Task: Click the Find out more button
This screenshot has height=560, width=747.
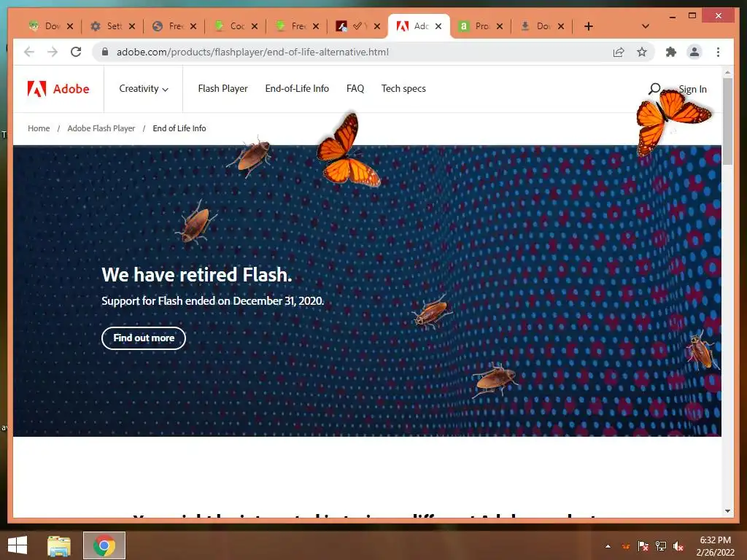Action: tap(144, 338)
